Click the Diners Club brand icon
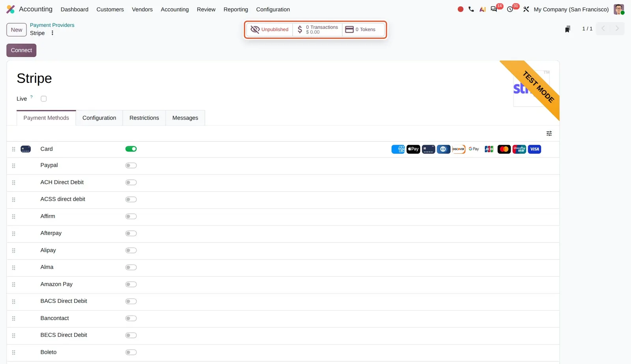The image size is (631, 364). pos(444,149)
